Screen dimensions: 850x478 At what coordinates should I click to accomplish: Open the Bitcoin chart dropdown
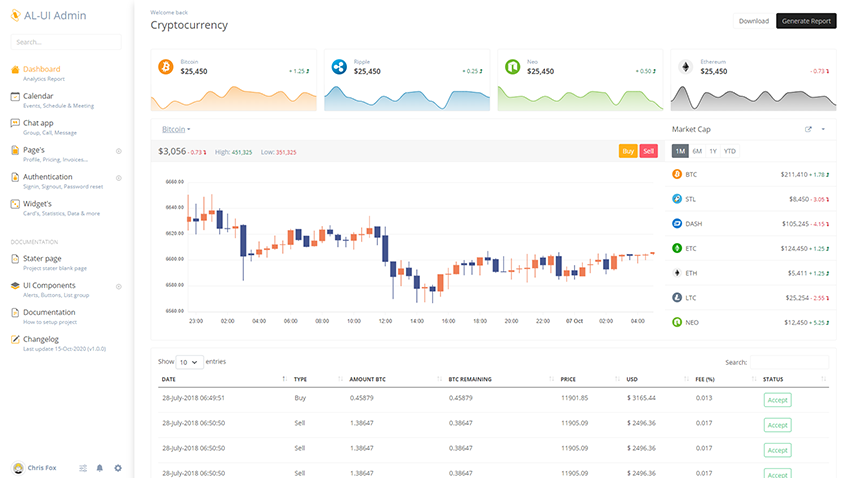(x=176, y=129)
